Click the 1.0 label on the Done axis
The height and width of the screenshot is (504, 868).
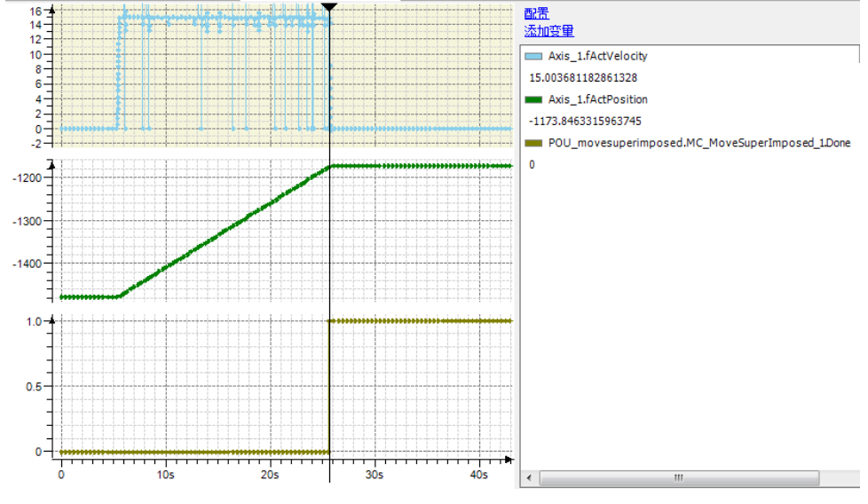click(x=34, y=321)
